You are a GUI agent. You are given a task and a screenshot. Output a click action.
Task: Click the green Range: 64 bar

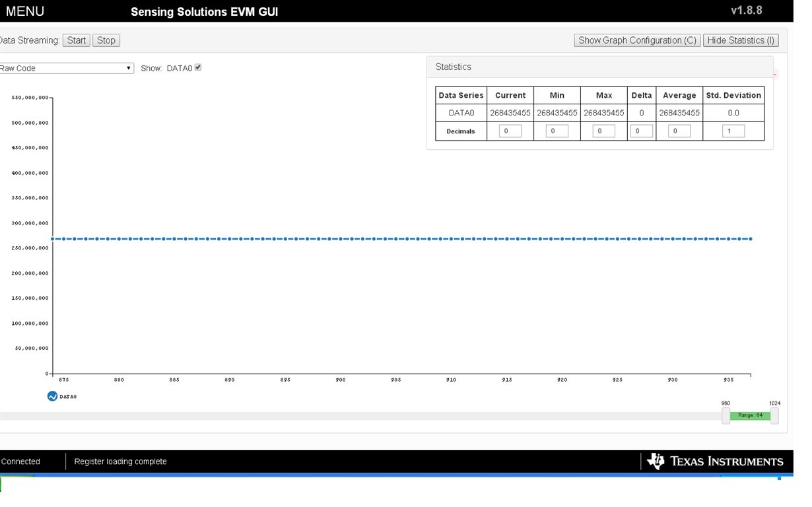tap(751, 415)
